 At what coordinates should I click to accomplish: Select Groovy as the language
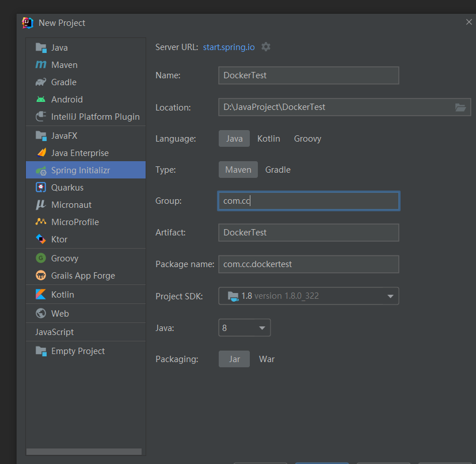click(307, 139)
